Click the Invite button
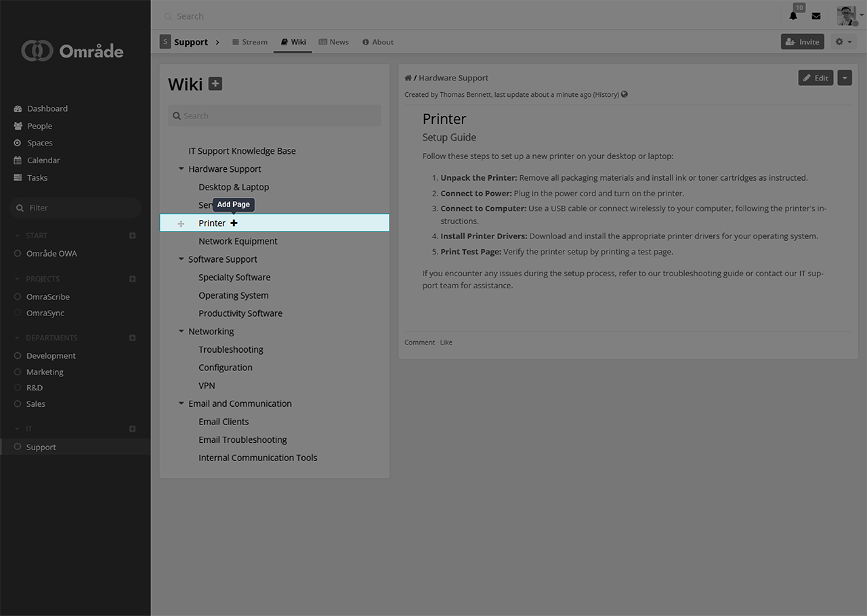867x616 pixels. pyautogui.click(x=802, y=42)
